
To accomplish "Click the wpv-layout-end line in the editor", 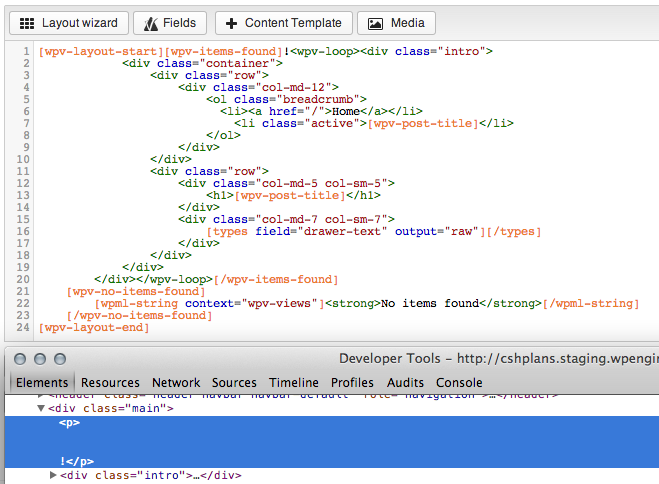I will [79, 327].
